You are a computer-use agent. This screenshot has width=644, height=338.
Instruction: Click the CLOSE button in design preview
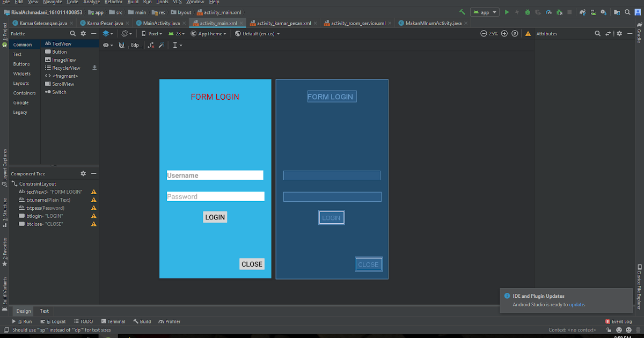click(x=252, y=264)
